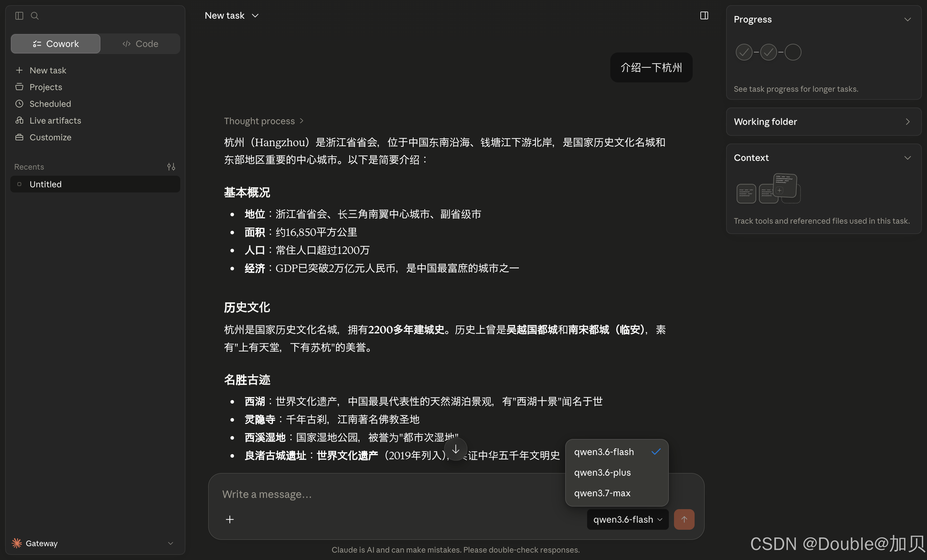Click the 人口 bullet line
This screenshot has height=560, width=927.
(307, 250)
